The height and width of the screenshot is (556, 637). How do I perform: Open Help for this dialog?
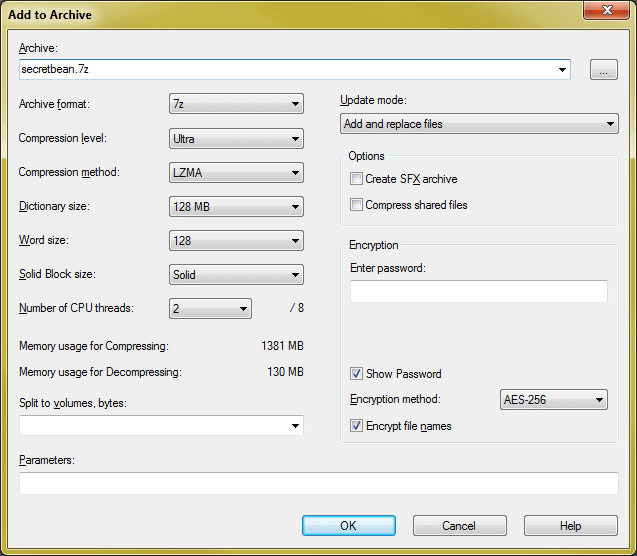coord(571,526)
